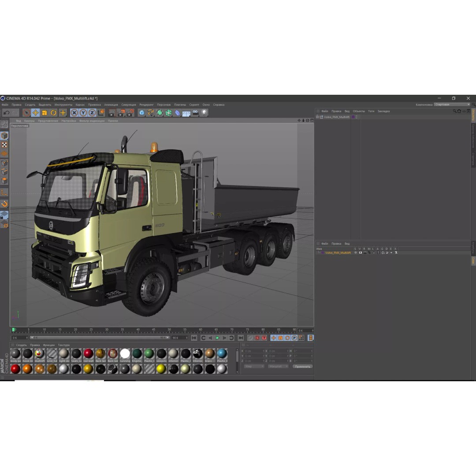
Task: Open the NURBS generator green icon
Action: [x=160, y=113]
